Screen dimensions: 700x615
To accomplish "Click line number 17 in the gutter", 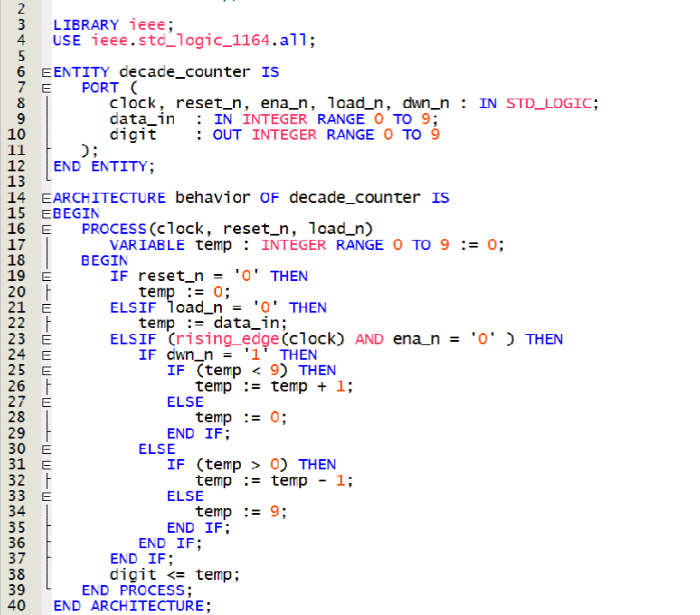I will pyautogui.click(x=21, y=245).
